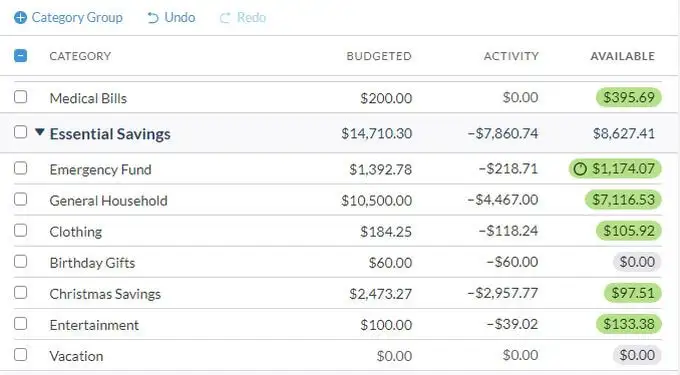Collapse the Essential Savings group triangle

(x=39, y=132)
